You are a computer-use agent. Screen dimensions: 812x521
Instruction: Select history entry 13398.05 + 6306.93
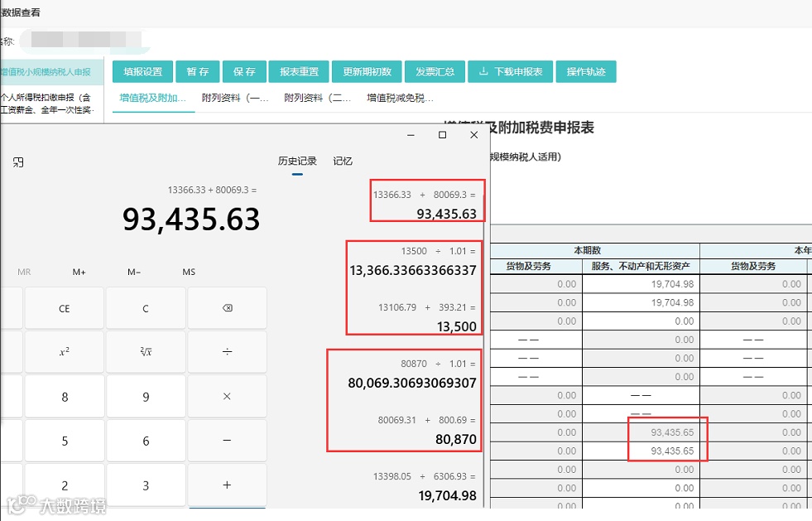[425, 486]
